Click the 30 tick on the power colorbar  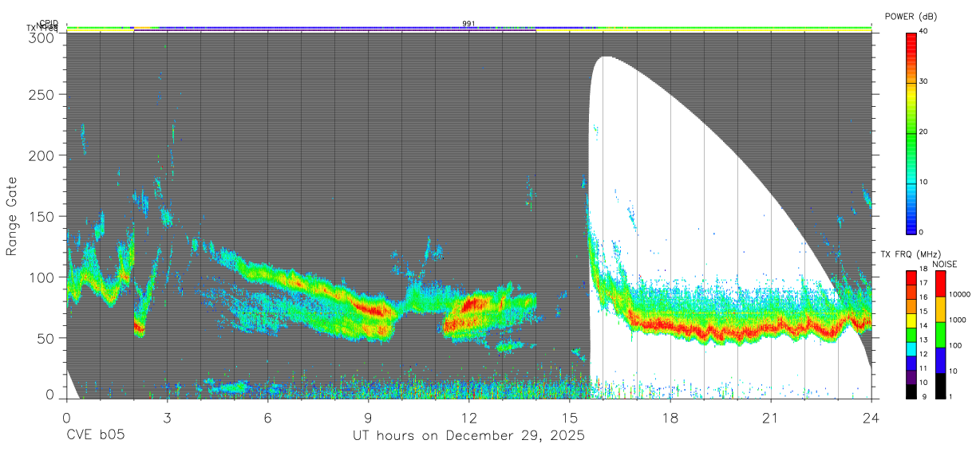[x=924, y=81]
